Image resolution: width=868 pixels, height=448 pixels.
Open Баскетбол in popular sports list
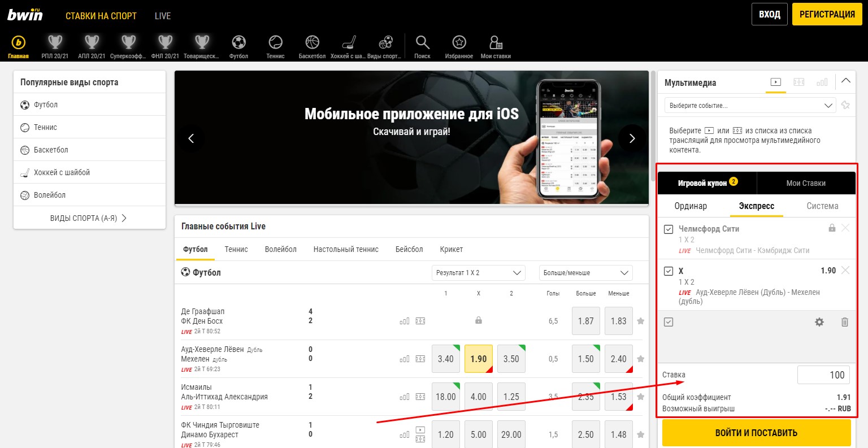pyautogui.click(x=89, y=150)
